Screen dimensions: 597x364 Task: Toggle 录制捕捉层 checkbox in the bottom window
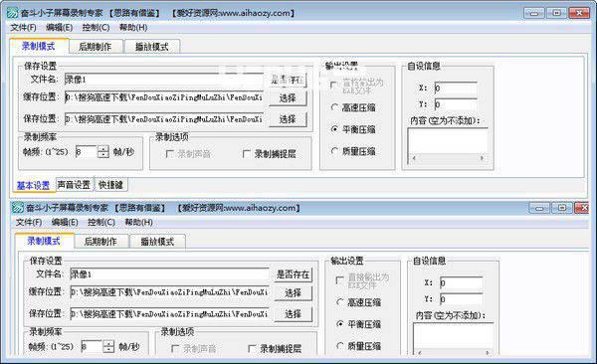tap(252, 349)
